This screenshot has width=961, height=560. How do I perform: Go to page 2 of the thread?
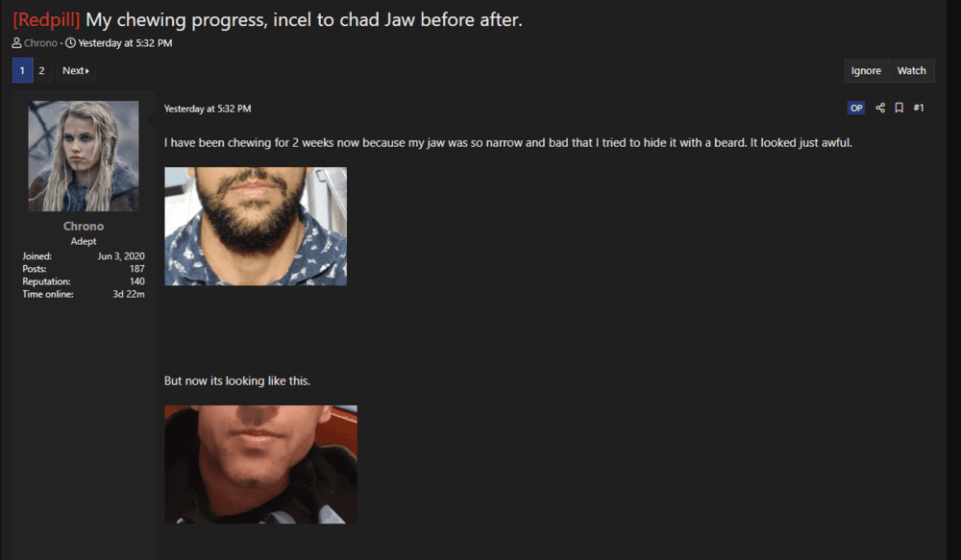pos(41,70)
